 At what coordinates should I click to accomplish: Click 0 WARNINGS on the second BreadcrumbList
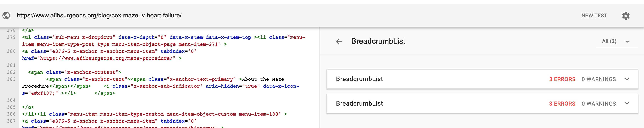[598, 104]
